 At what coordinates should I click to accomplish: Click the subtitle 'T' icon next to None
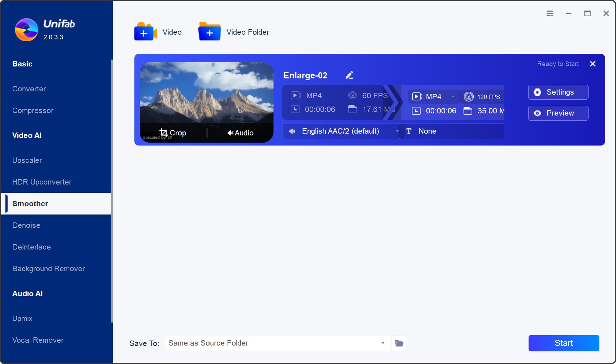coord(409,131)
